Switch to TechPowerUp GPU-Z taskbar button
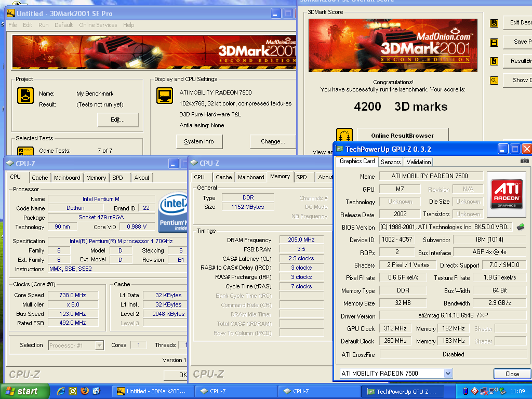 click(403, 392)
